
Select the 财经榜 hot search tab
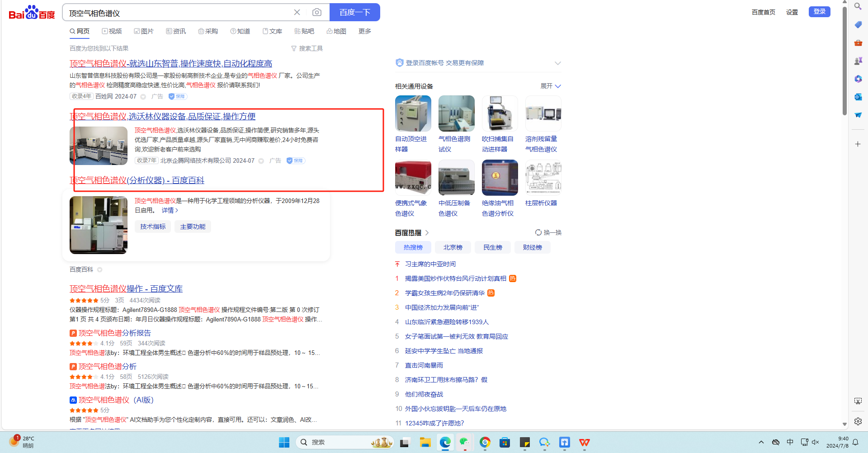[x=533, y=247]
